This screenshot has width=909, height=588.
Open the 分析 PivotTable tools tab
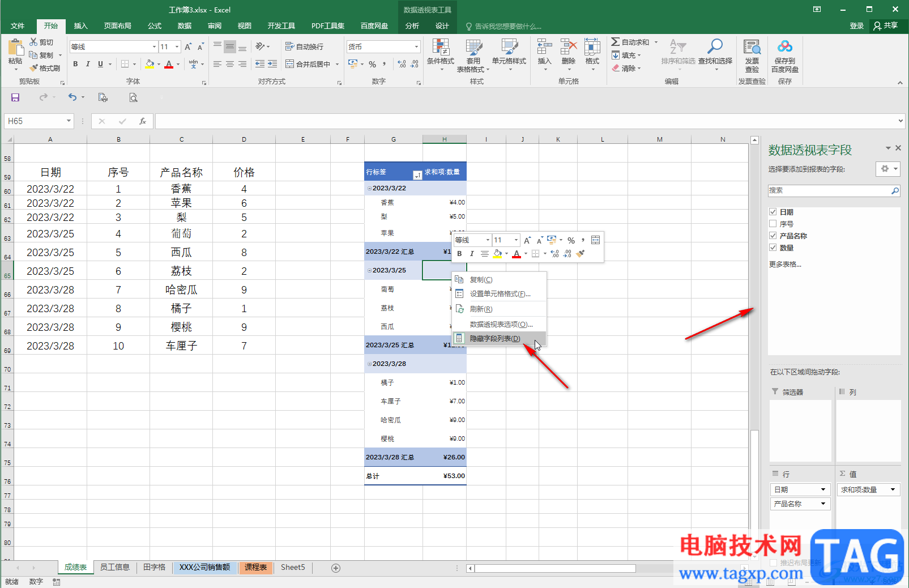pyautogui.click(x=412, y=26)
